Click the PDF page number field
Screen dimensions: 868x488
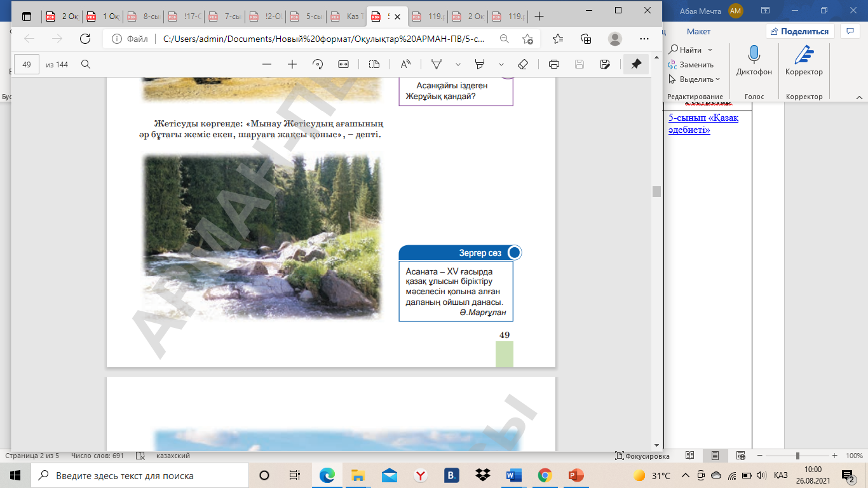click(x=27, y=64)
